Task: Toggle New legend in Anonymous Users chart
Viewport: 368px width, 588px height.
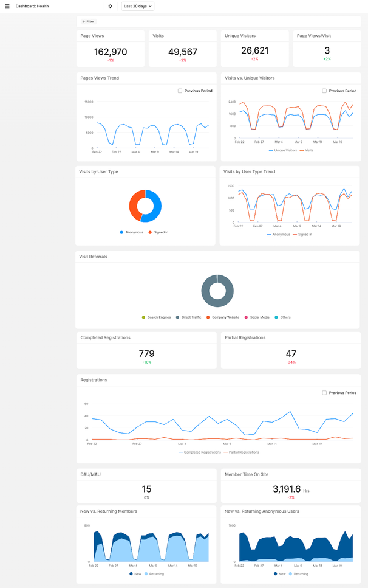Action: (x=280, y=574)
